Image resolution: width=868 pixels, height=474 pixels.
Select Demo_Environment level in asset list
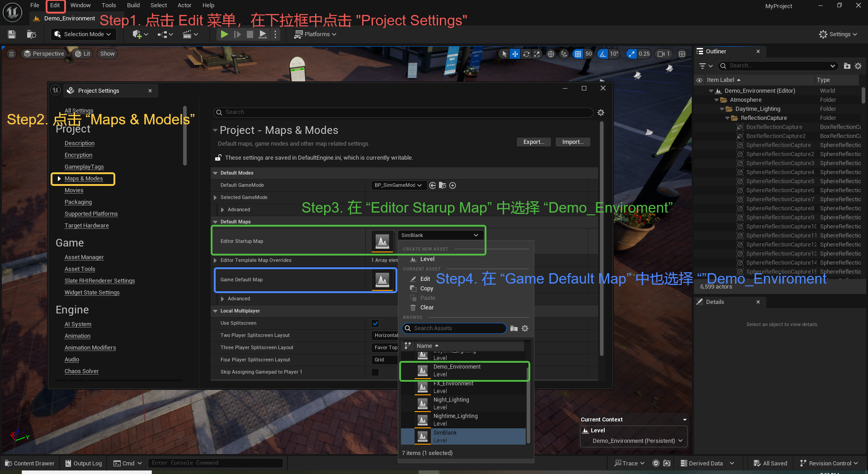[x=464, y=371]
